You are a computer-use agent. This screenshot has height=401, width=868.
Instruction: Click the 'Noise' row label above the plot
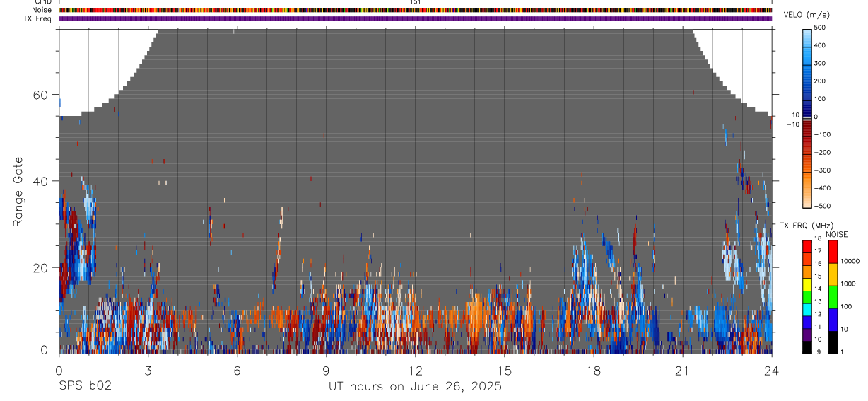pos(42,10)
